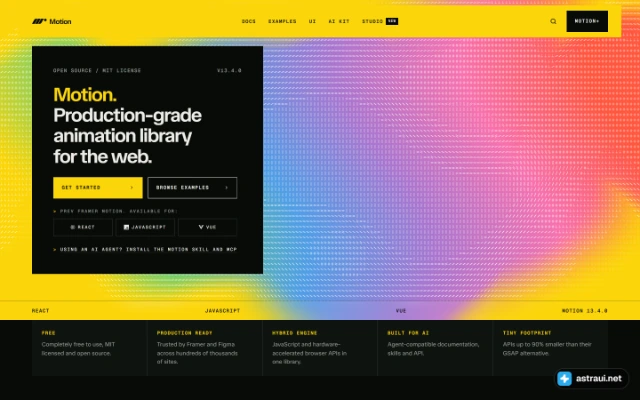Open the Examples menu item
Screen dimensions: 640x400
coord(282,21)
